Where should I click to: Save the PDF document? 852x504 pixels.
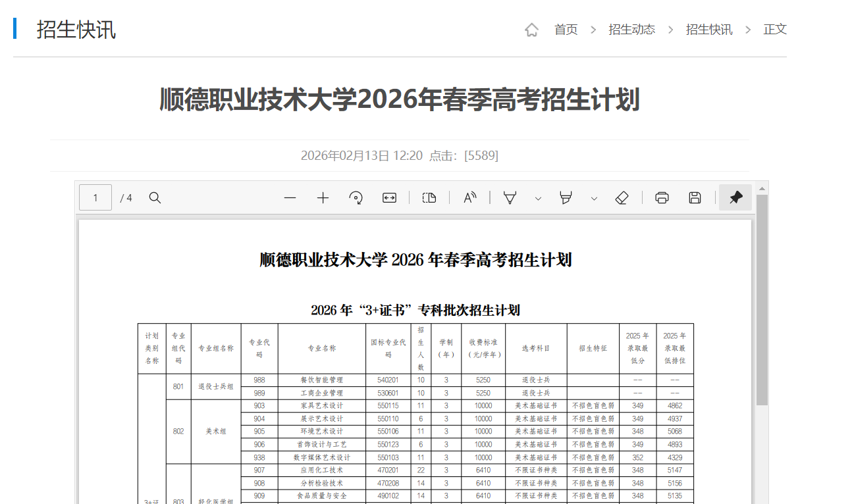tap(695, 197)
